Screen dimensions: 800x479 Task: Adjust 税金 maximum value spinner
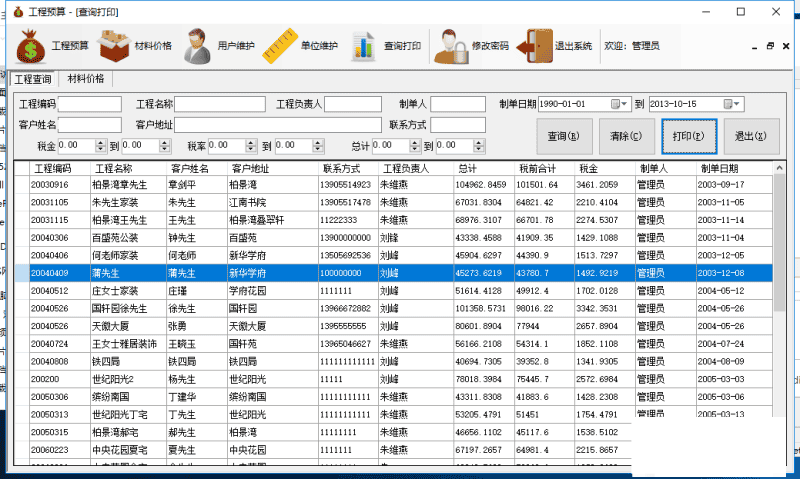[x=164, y=146]
